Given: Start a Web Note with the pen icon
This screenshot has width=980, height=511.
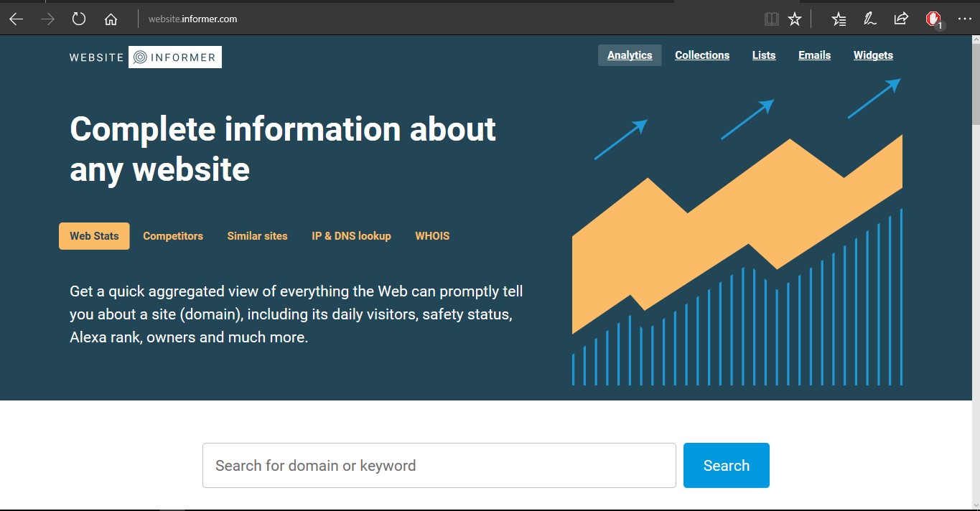Looking at the screenshot, I should [x=869, y=19].
